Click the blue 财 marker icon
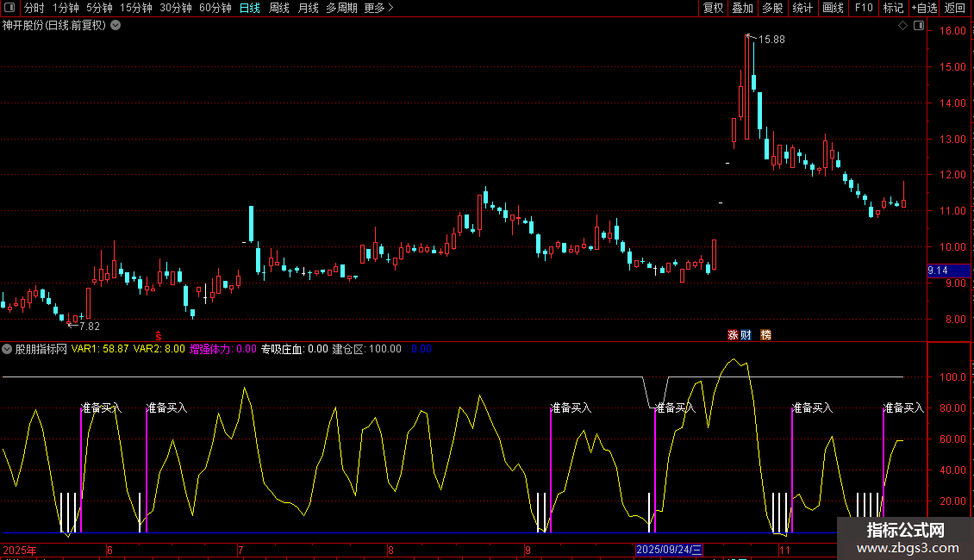 (x=746, y=334)
